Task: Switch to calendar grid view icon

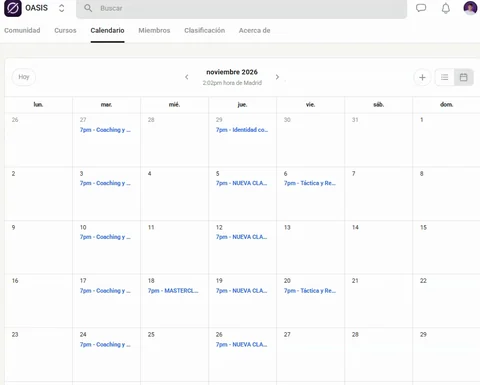Action: tap(463, 77)
